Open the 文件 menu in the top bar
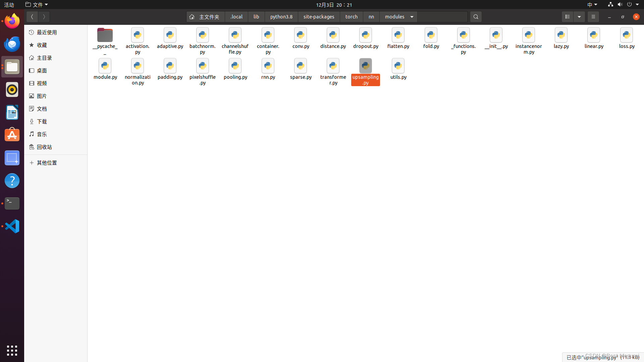 click(x=37, y=5)
